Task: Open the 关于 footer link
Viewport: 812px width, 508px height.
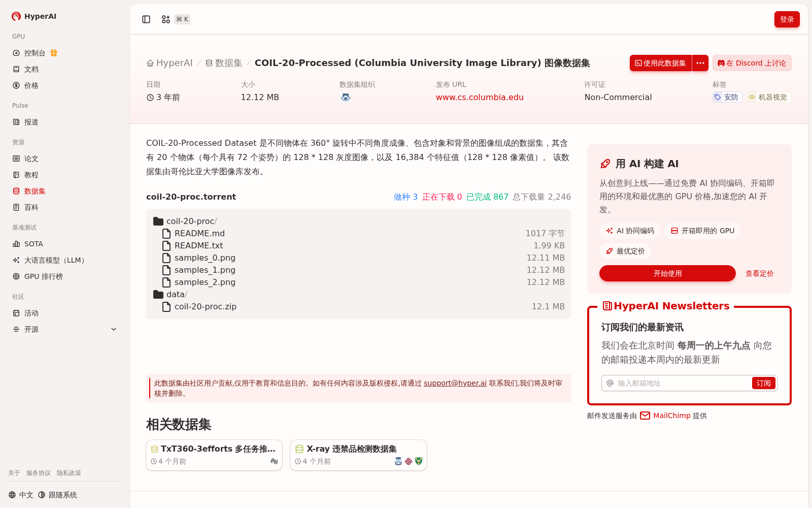Action: pos(14,473)
